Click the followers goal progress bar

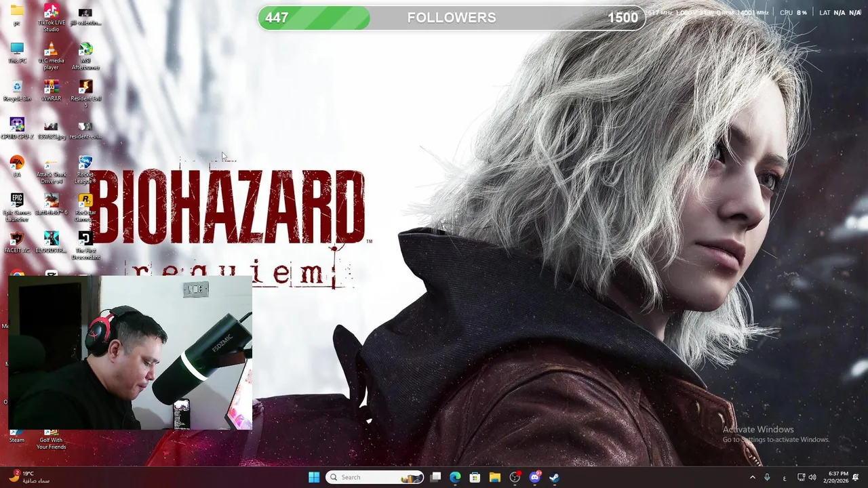point(451,18)
